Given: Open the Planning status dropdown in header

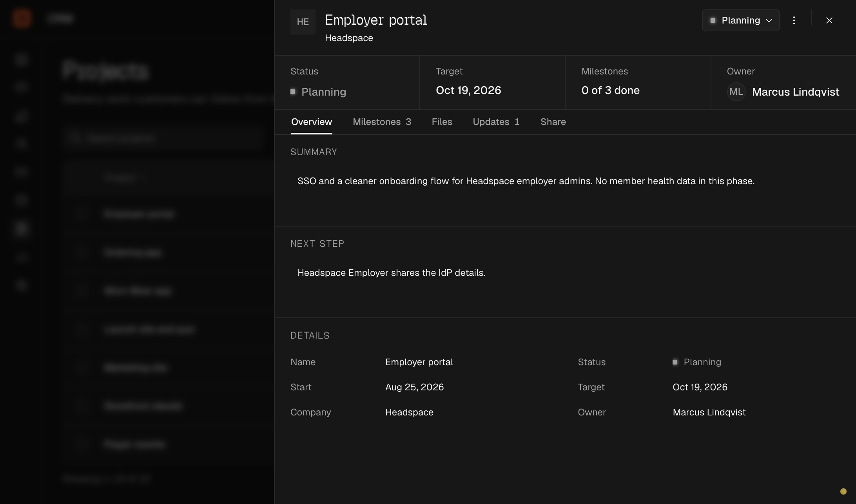Looking at the screenshot, I should coord(741,20).
